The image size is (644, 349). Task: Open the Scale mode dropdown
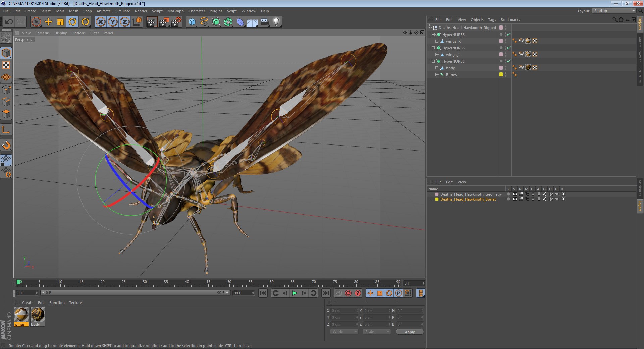tap(376, 332)
